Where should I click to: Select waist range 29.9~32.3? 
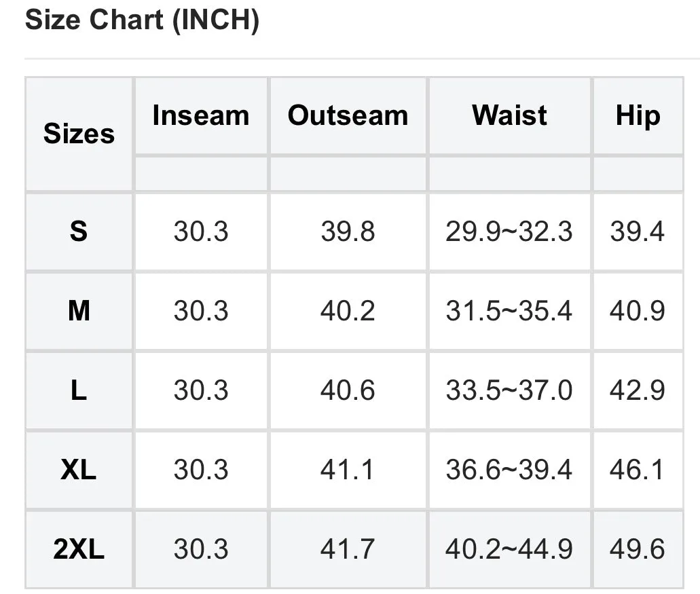[x=509, y=231]
